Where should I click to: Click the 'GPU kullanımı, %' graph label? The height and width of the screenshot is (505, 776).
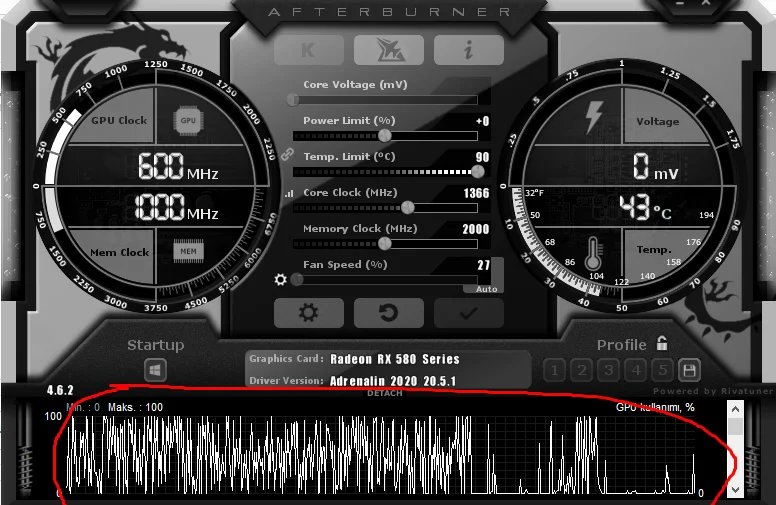(x=655, y=407)
